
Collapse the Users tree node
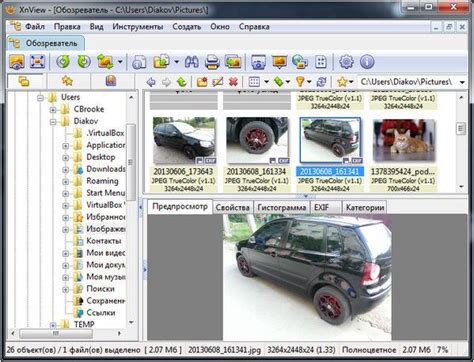click(x=40, y=98)
